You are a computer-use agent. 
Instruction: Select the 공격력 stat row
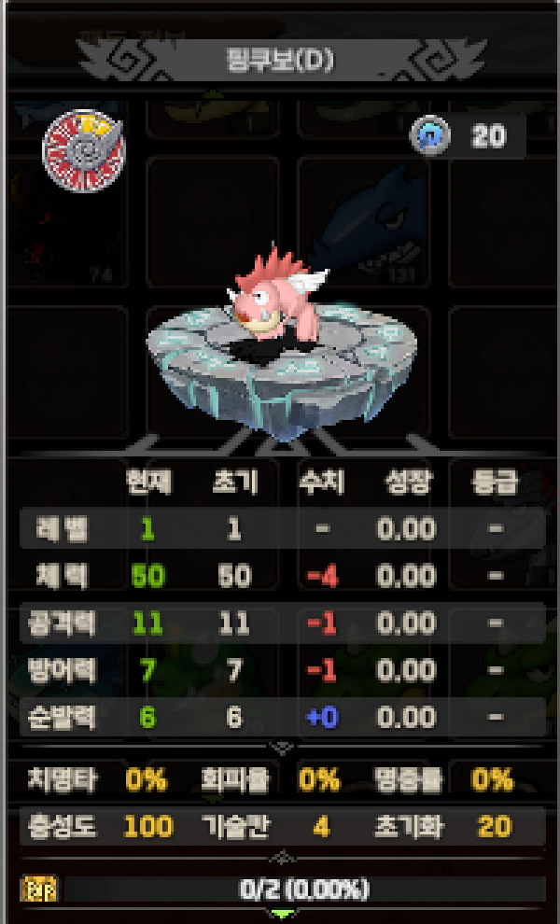pos(282,623)
